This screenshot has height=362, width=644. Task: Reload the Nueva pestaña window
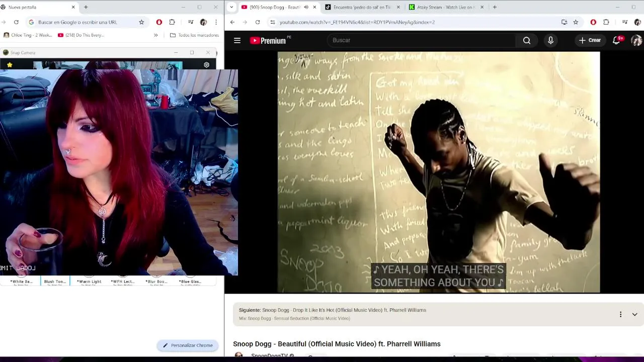[x=16, y=22]
